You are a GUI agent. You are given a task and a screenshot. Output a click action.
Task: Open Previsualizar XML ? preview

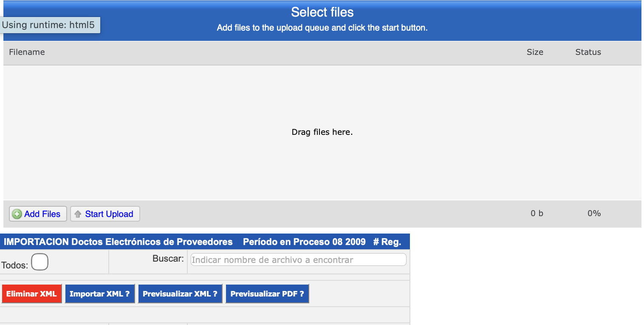(x=180, y=294)
